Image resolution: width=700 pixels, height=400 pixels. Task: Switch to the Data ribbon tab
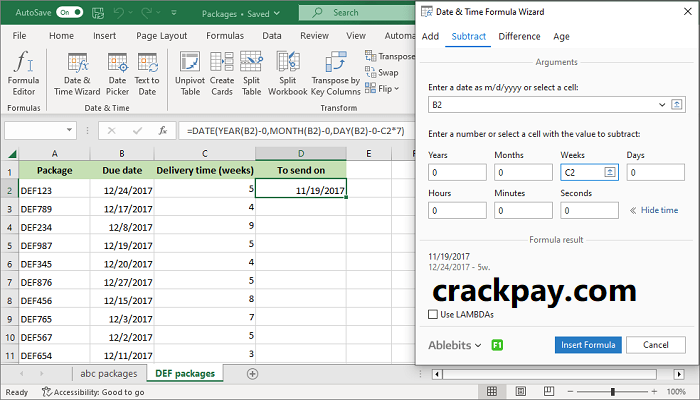(271, 36)
